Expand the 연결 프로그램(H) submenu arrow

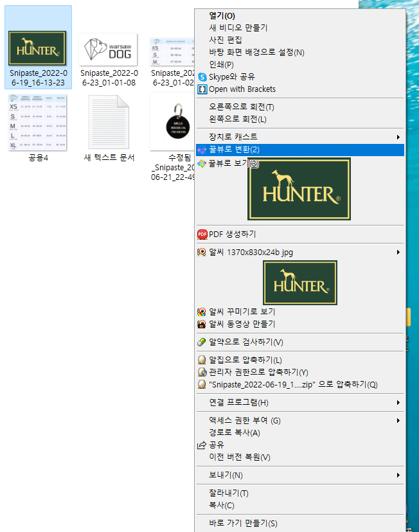click(398, 403)
